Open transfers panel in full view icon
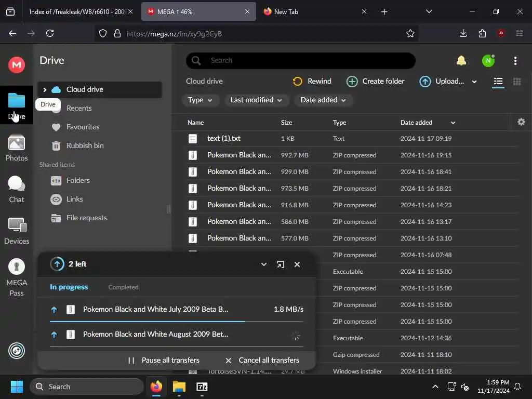532x399 pixels. click(x=280, y=264)
